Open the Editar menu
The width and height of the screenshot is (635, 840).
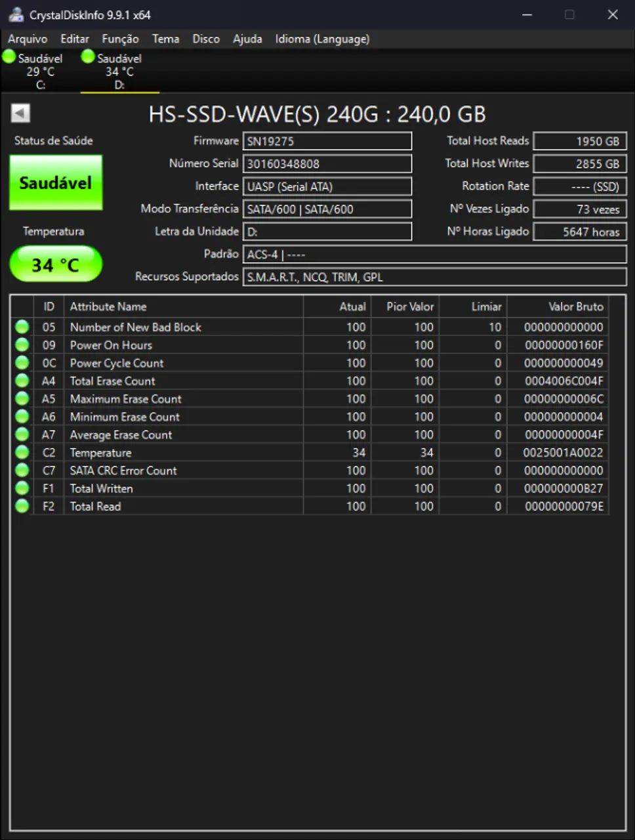(75, 39)
